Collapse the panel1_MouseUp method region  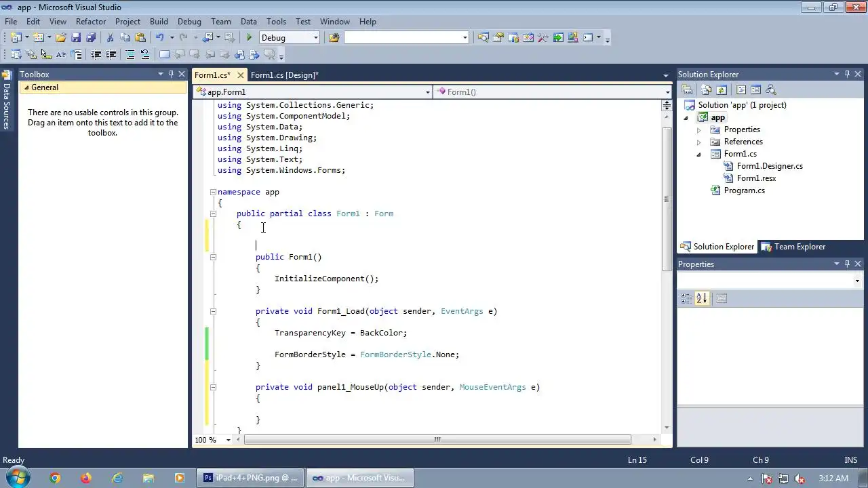point(213,387)
